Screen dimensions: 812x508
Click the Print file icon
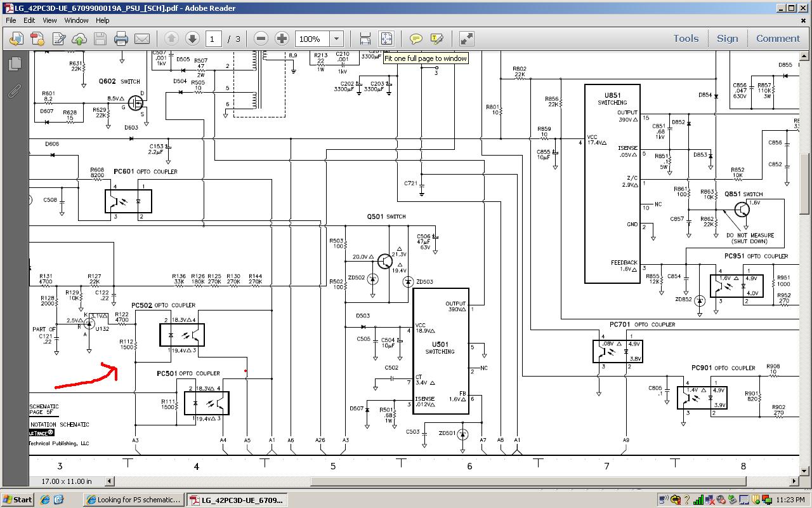[121, 39]
